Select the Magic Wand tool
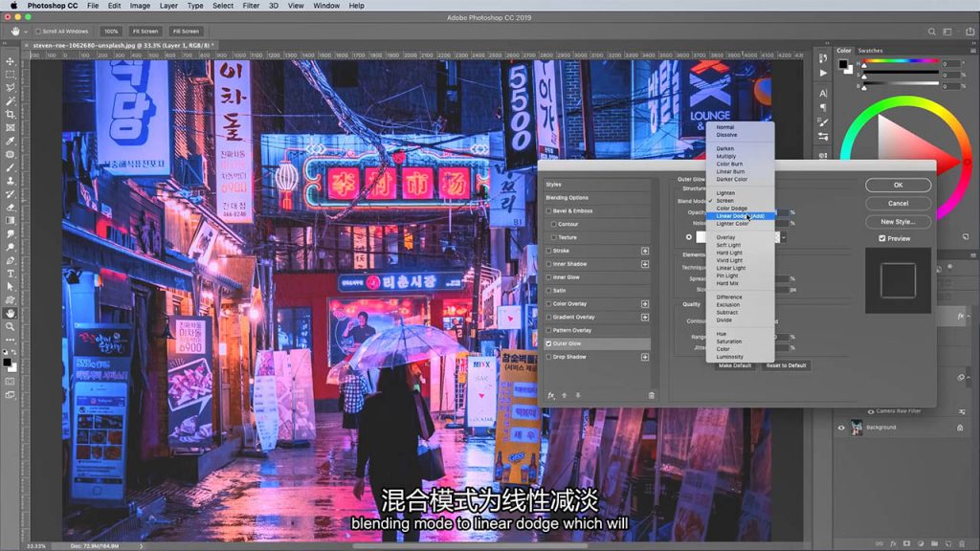The image size is (980, 551). coord(10,100)
